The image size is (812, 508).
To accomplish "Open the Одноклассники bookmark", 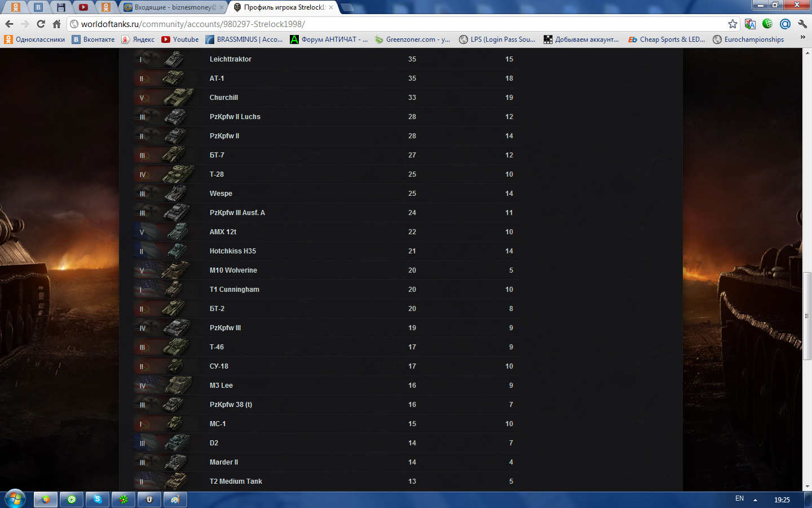I will (x=34, y=40).
